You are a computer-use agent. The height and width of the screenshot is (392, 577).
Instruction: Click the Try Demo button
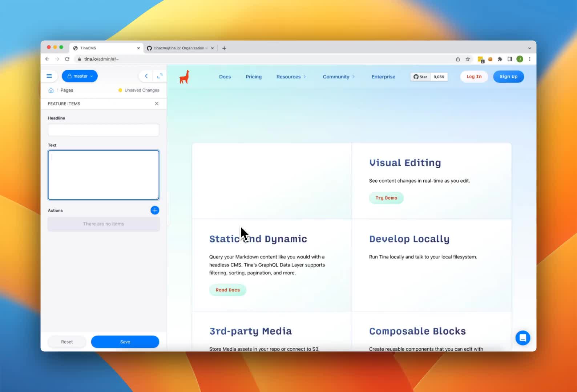(386, 198)
